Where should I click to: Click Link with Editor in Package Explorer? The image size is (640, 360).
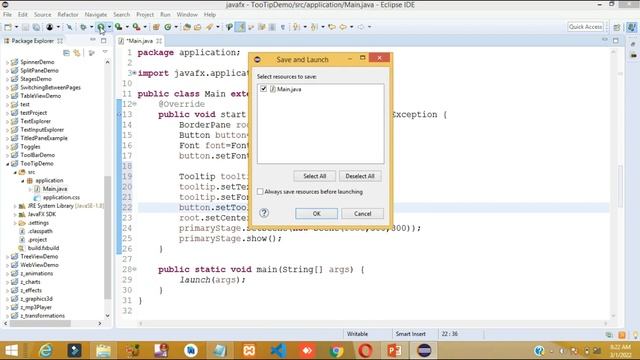point(77,53)
